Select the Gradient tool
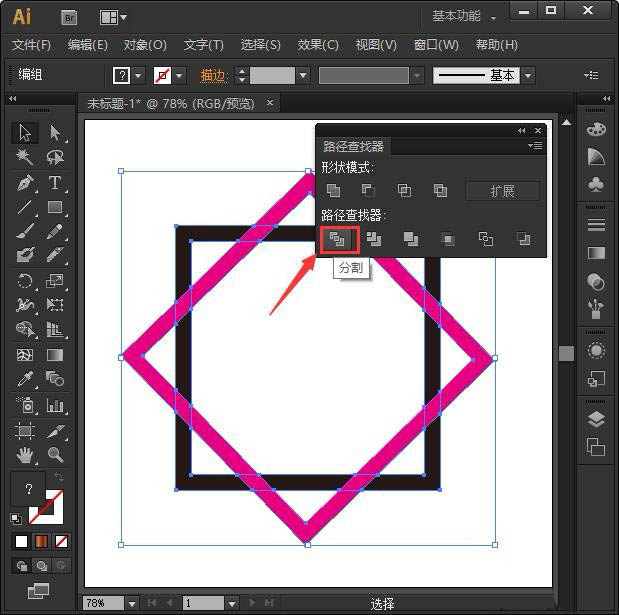 coord(55,355)
